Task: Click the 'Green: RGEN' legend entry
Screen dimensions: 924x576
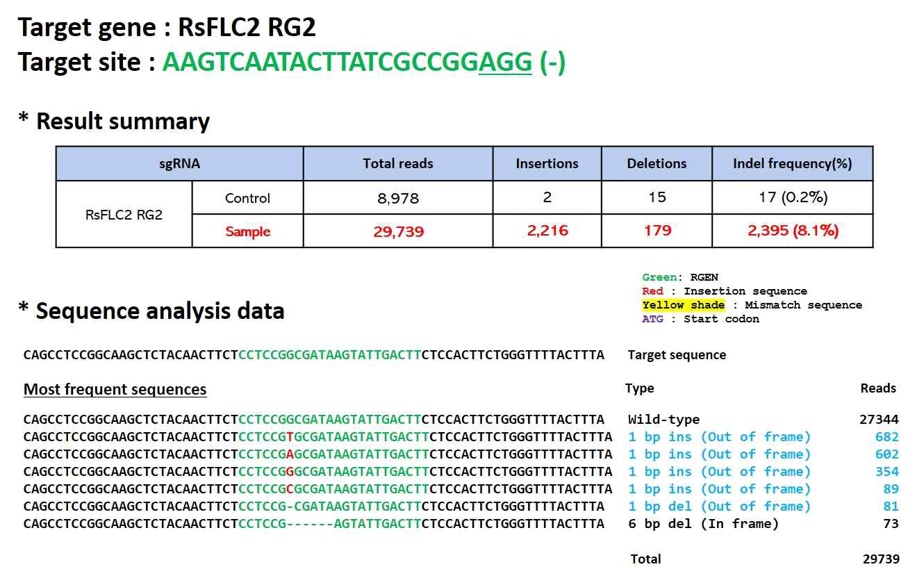Action: (x=680, y=277)
